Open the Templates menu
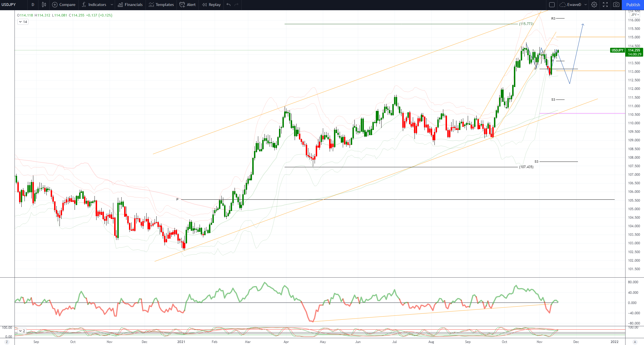 tap(161, 5)
